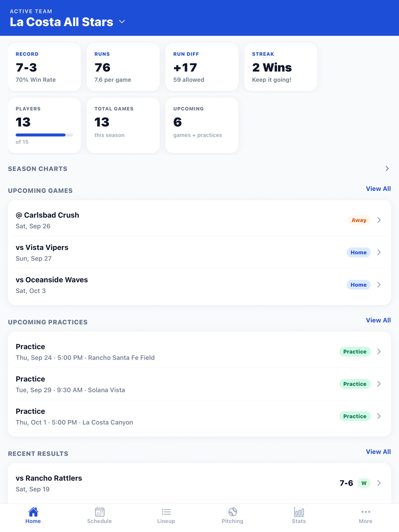The image size is (399, 532).
Task: Tap the players roster progress bar
Action: coord(44,135)
